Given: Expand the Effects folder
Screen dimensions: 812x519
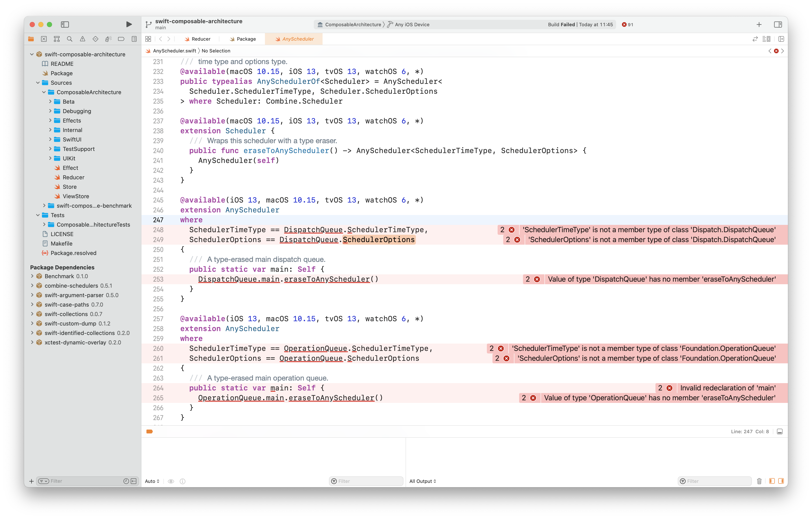Looking at the screenshot, I should pos(50,120).
